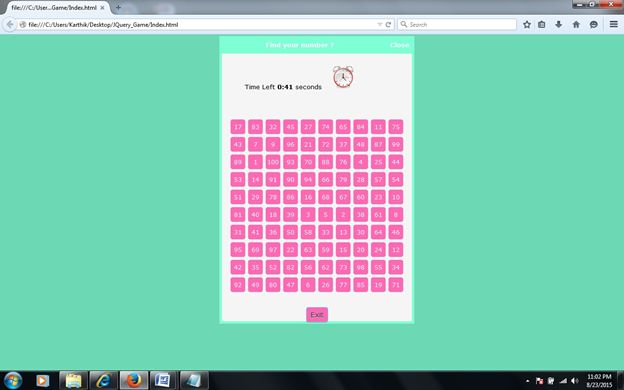Click the number 94 tile
Image resolution: width=624 pixels, height=390 pixels.
[x=308, y=179]
